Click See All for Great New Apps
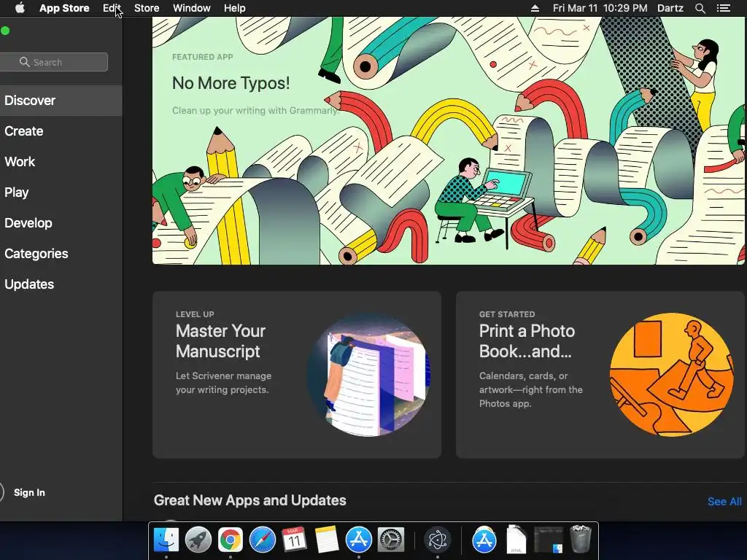This screenshot has height=560, width=747. 724,502
